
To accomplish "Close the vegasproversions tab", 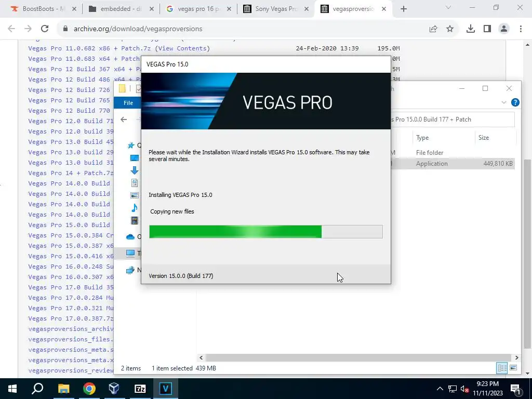I will [384, 9].
